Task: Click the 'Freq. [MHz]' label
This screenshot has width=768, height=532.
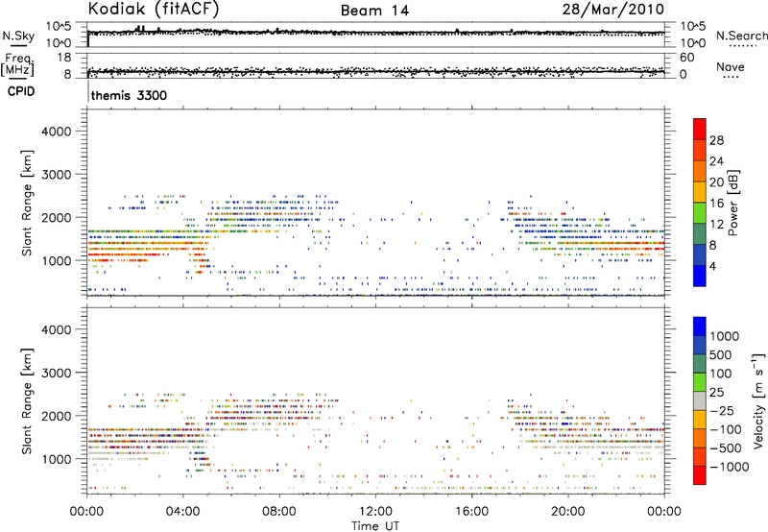Action: [x=18, y=64]
